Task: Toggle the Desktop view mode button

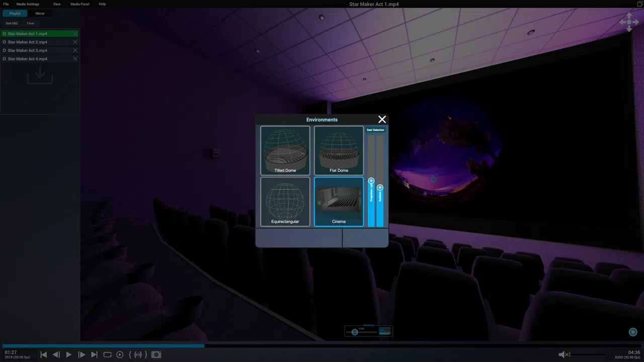Action: coord(385,331)
